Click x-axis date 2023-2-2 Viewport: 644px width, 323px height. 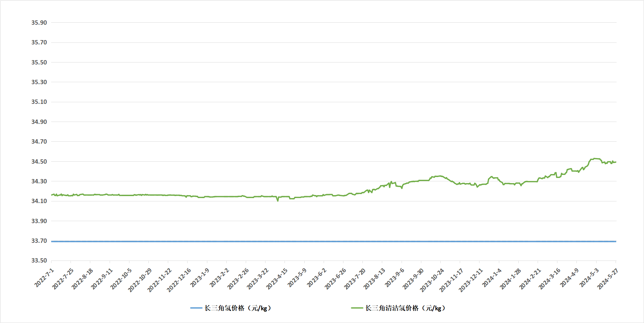(219, 278)
